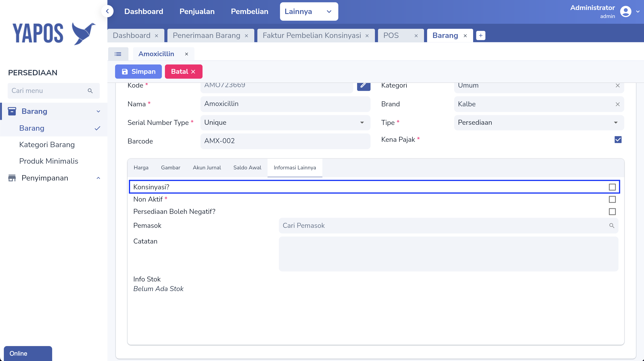Click the Penyimpanan store icon
Image resolution: width=644 pixels, height=361 pixels.
tap(12, 178)
